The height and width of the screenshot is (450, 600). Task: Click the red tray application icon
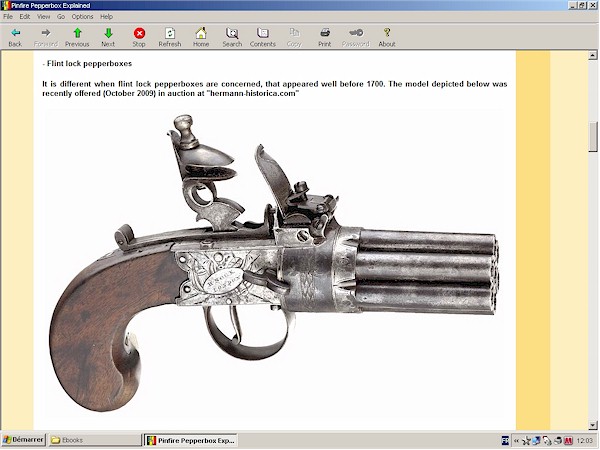tap(569, 441)
